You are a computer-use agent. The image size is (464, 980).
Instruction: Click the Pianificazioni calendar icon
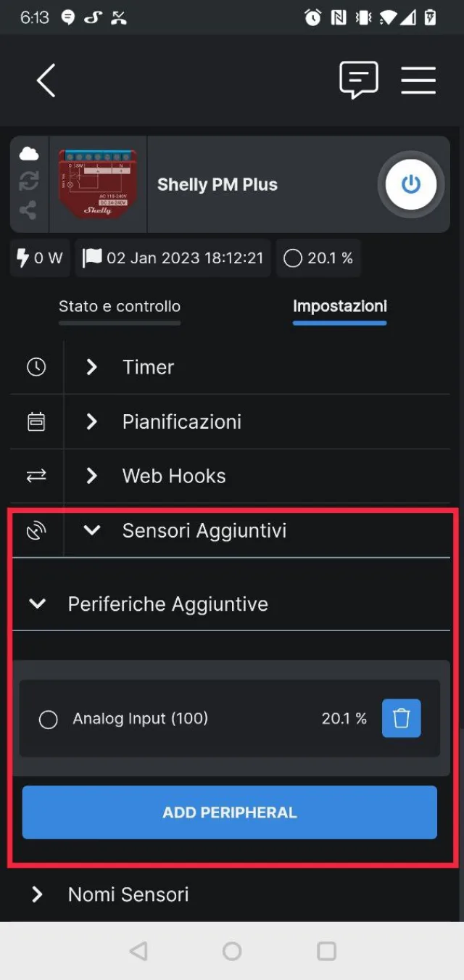[x=36, y=421]
